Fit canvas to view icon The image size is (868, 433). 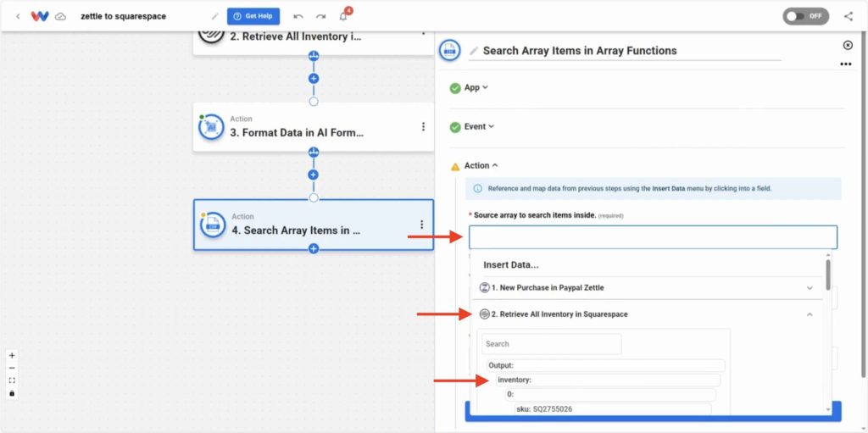[x=12, y=380]
